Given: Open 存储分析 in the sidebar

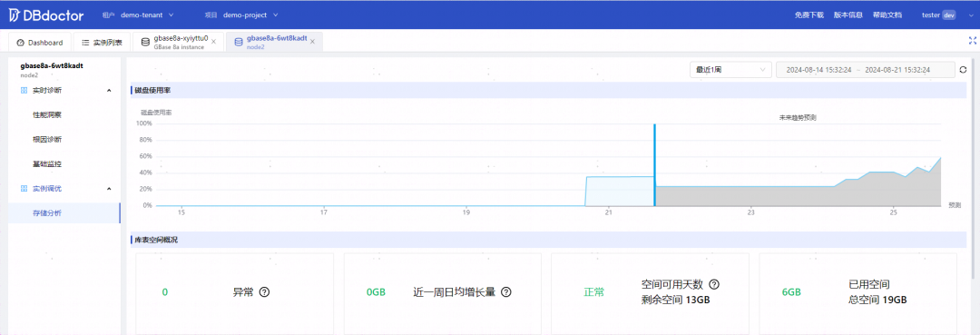Looking at the screenshot, I should coord(47,213).
